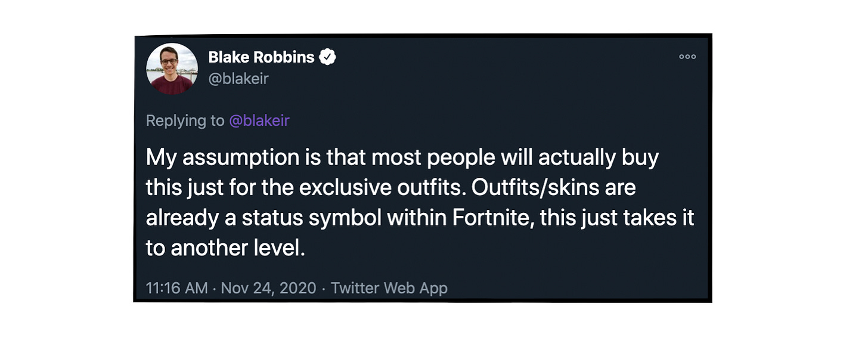Open the tweet's three-dot more menu

[x=687, y=57]
